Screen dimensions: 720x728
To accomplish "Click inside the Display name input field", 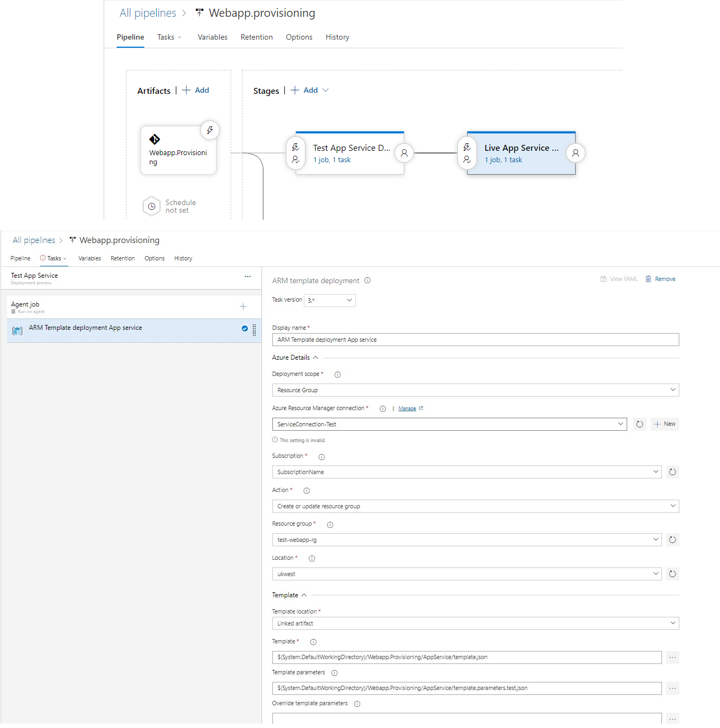I will tap(475, 339).
